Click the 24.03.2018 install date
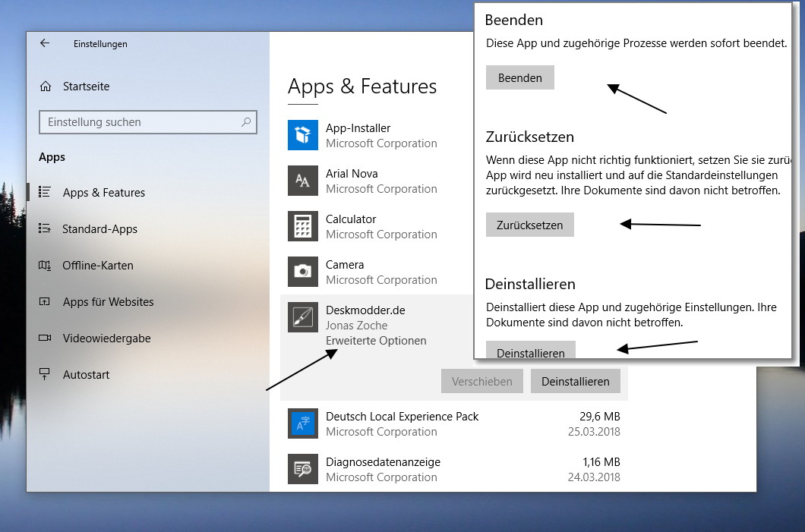 (594, 477)
